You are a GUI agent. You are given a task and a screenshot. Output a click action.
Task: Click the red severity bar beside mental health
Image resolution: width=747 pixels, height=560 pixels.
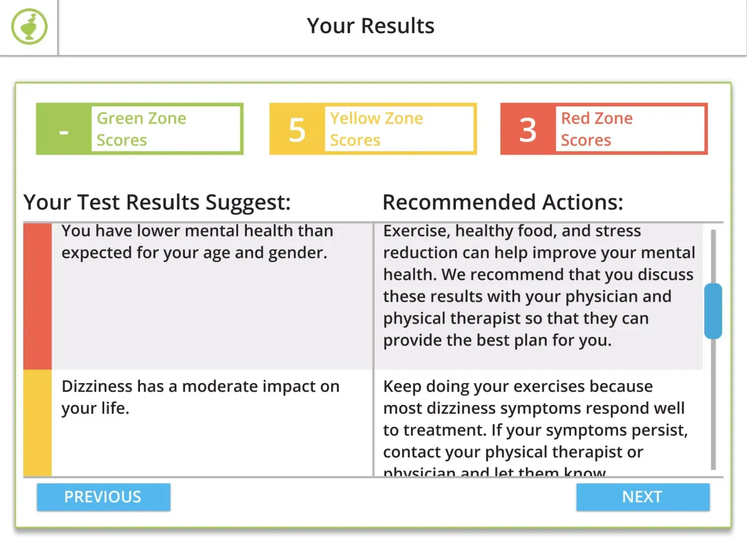(x=38, y=296)
